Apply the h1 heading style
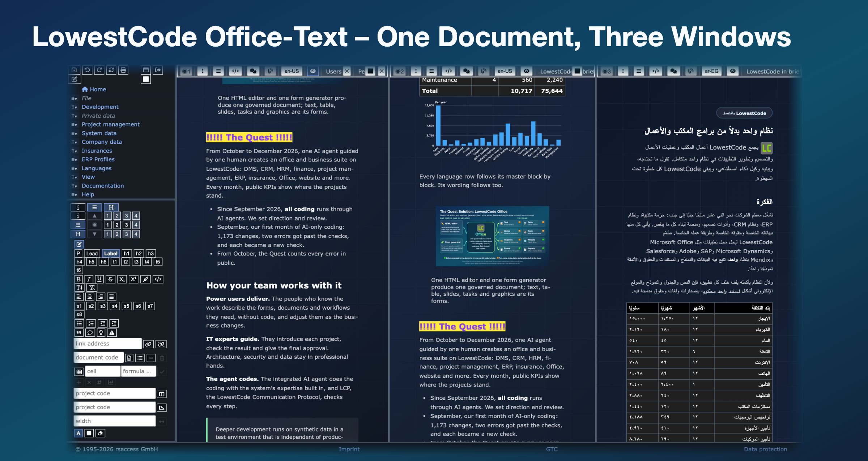Image resolution: width=868 pixels, height=461 pixels. pyautogui.click(x=127, y=253)
